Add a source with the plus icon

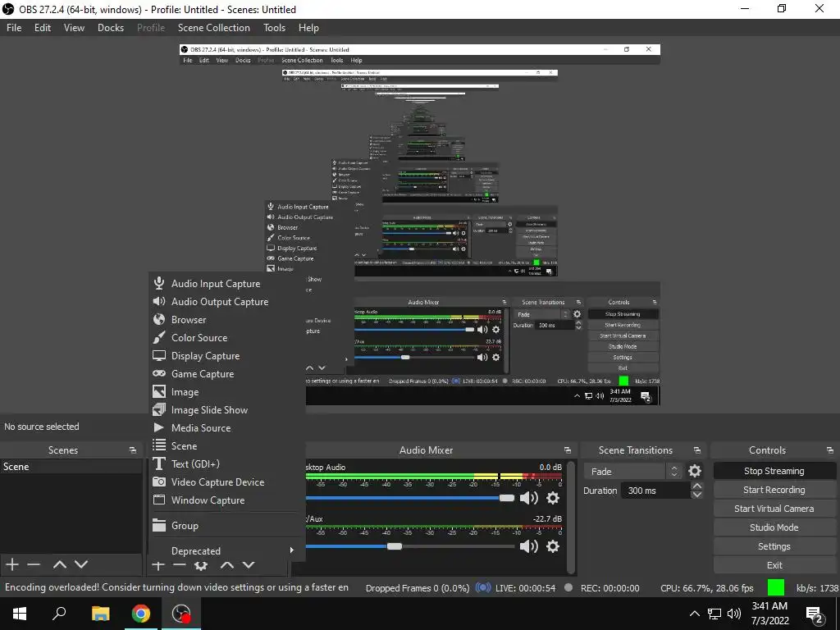158,565
